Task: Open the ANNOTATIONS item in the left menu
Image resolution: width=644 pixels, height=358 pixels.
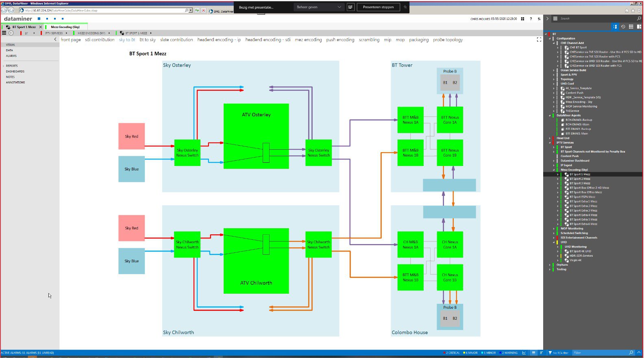Action: 15,82
